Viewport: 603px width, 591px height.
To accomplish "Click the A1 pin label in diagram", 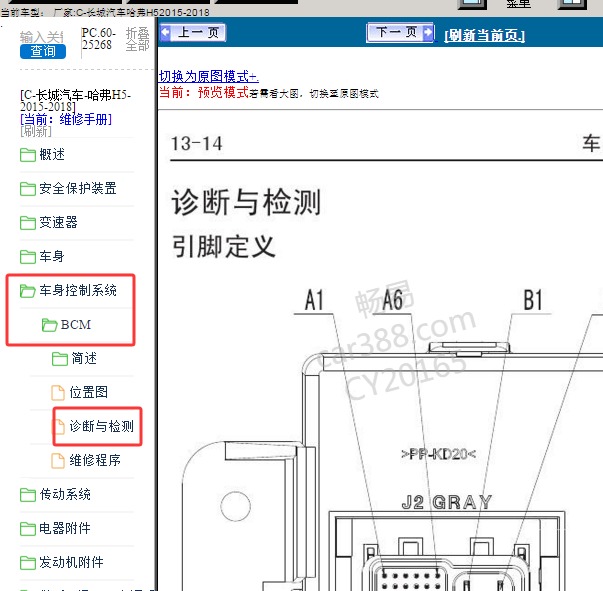I will [314, 300].
